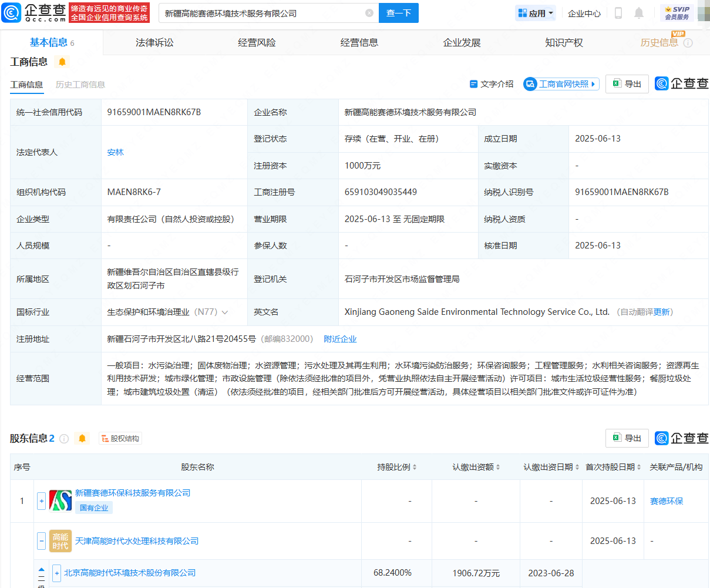
Task: Switch to the 法律诉讼 tab
Action: point(154,42)
